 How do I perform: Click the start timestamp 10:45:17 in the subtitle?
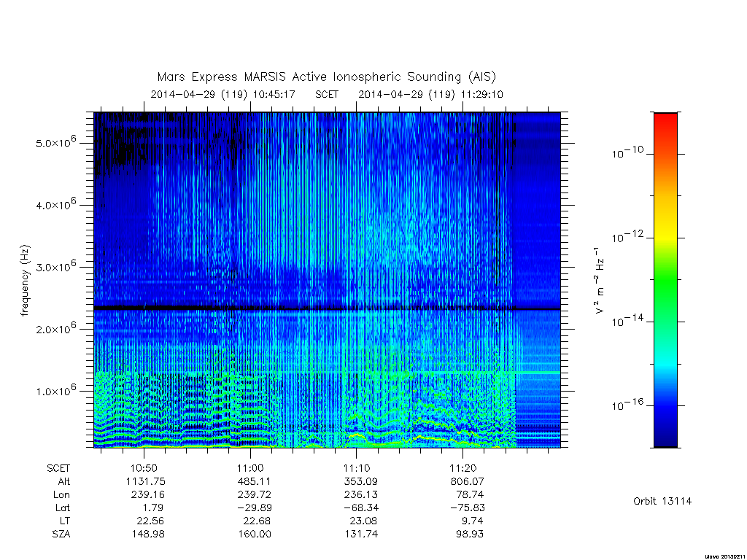pos(274,94)
